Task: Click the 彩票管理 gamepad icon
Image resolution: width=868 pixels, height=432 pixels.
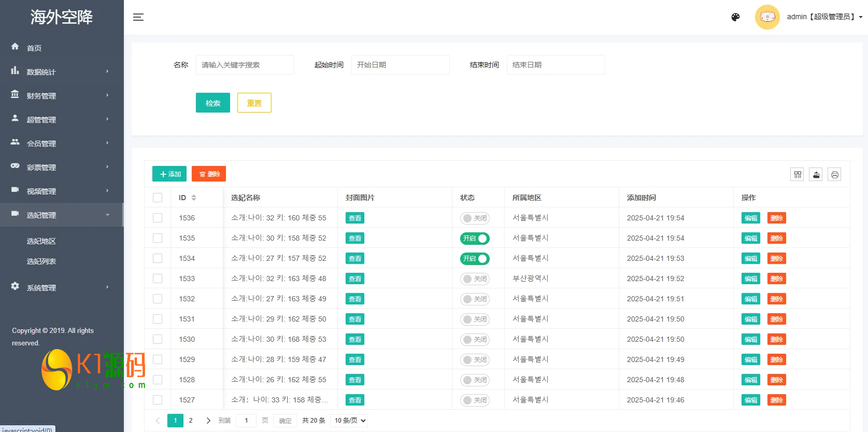Action: [x=15, y=166]
